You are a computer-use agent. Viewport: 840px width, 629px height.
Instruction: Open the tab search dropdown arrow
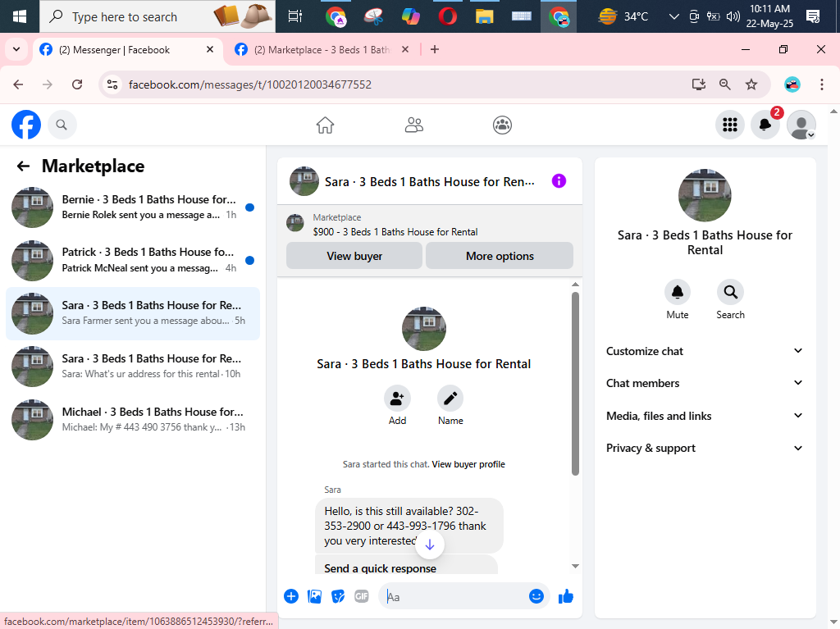(x=16, y=49)
